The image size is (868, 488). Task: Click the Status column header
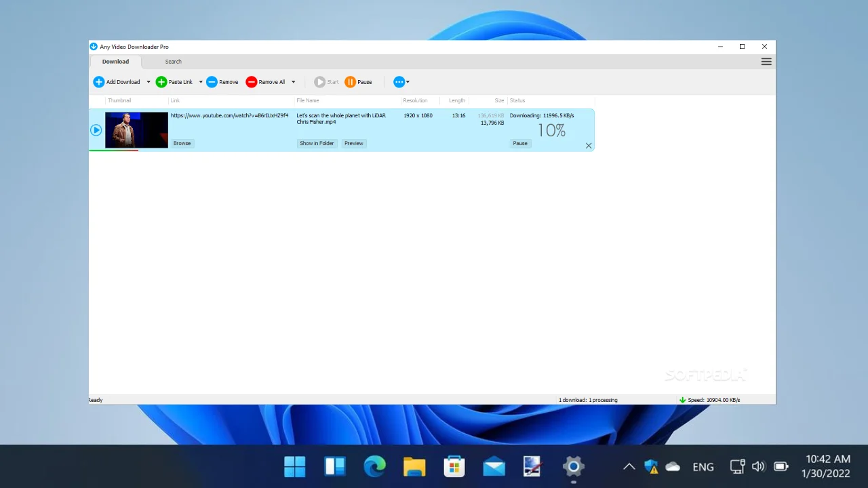click(x=517, y=100)
